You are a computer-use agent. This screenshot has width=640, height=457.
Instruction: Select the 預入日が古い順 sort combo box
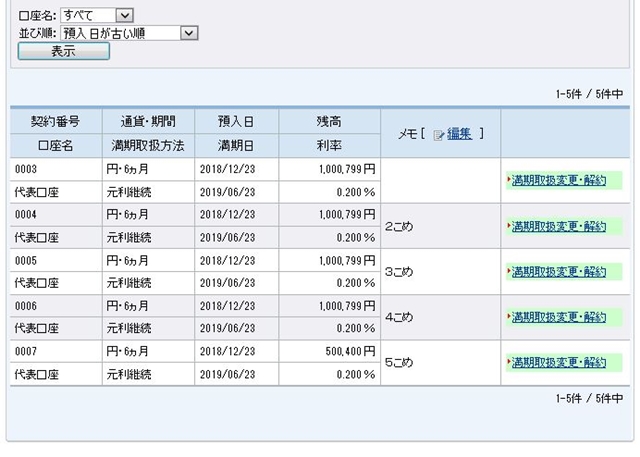(x=129, y=33)
